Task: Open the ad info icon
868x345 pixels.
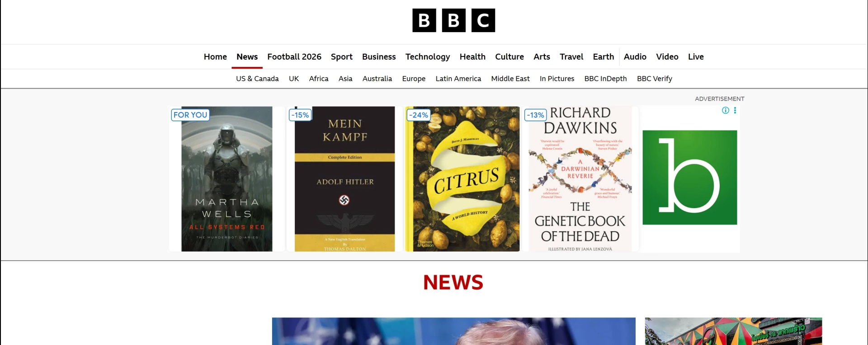Action: 726,110
